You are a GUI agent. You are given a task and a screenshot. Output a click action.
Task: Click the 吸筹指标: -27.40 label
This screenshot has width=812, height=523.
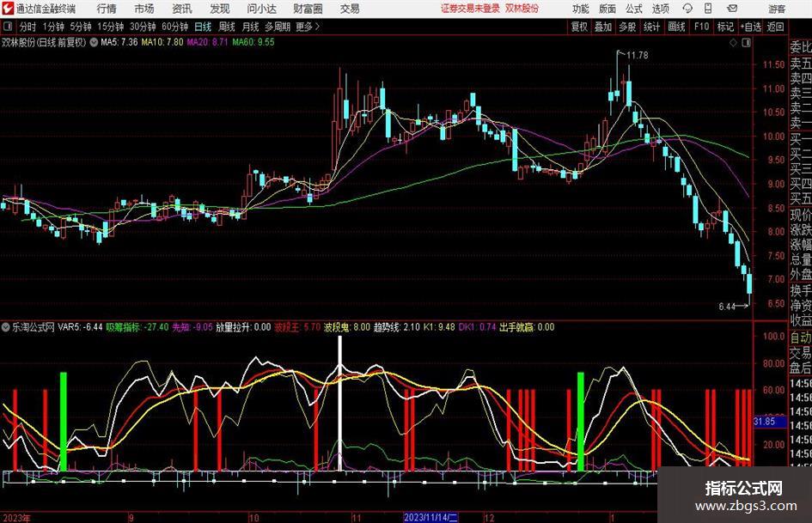pos(137,326)
